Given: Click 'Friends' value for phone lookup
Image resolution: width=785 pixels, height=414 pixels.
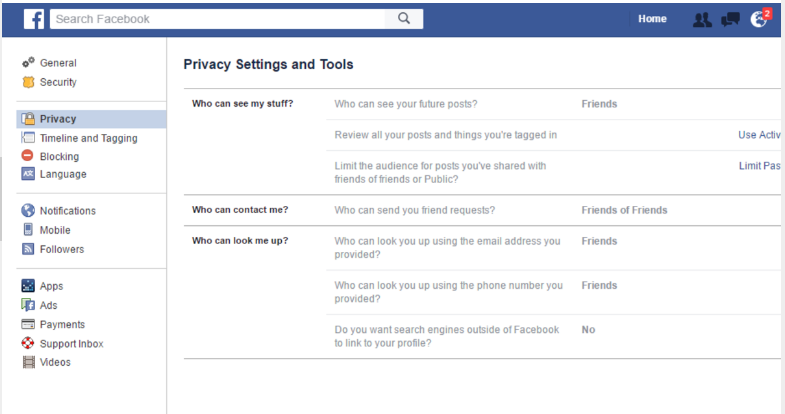Looking at the screenshot, I should 599,285.
